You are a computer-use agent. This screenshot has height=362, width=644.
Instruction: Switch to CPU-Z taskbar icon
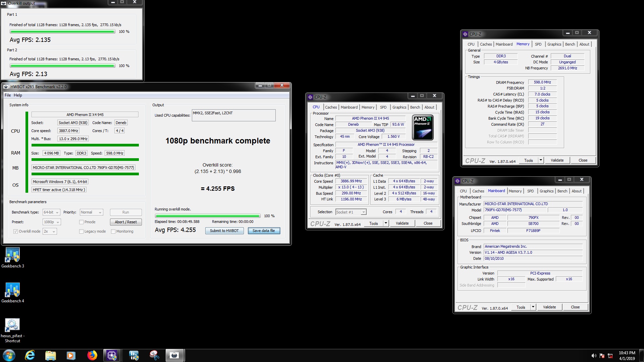112,355
